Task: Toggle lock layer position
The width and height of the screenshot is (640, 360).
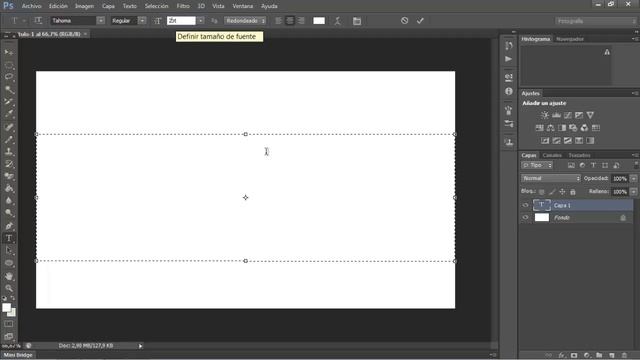Action: pos(562,192)
